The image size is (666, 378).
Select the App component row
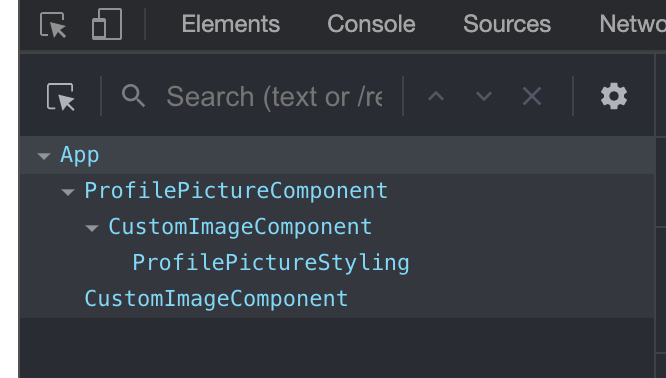pyautogui.click(x=337, y=155)
